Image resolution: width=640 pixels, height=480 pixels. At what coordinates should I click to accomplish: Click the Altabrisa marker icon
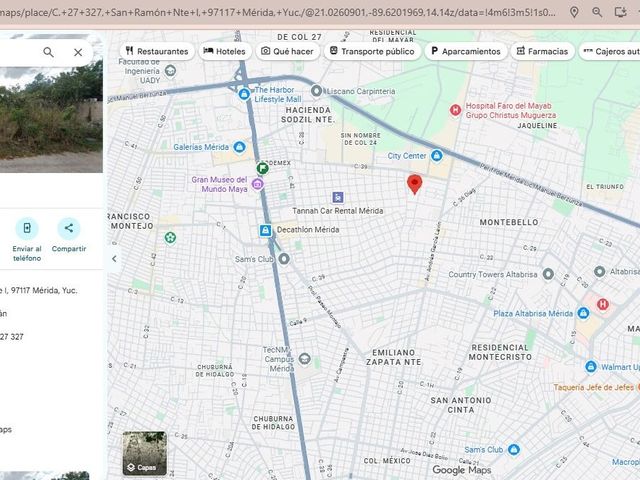(x=600, y=271)
